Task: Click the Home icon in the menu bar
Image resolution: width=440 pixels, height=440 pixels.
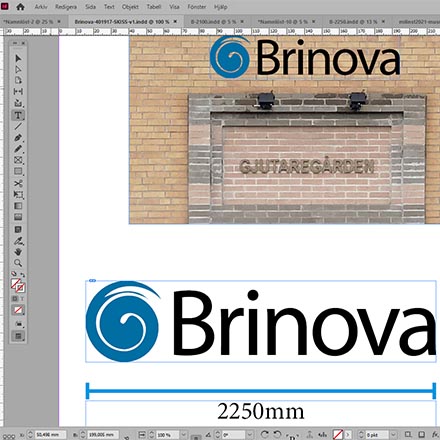Action: (20, 7)
